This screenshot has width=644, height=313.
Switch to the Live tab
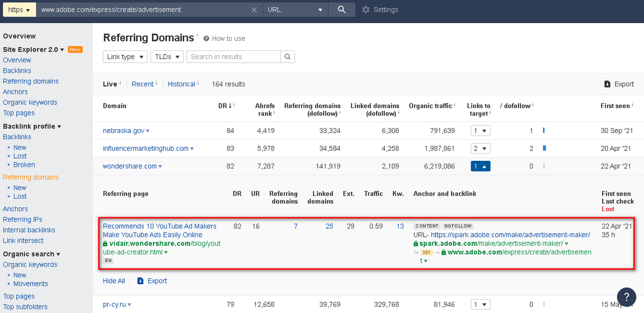(x=110, y=84)
